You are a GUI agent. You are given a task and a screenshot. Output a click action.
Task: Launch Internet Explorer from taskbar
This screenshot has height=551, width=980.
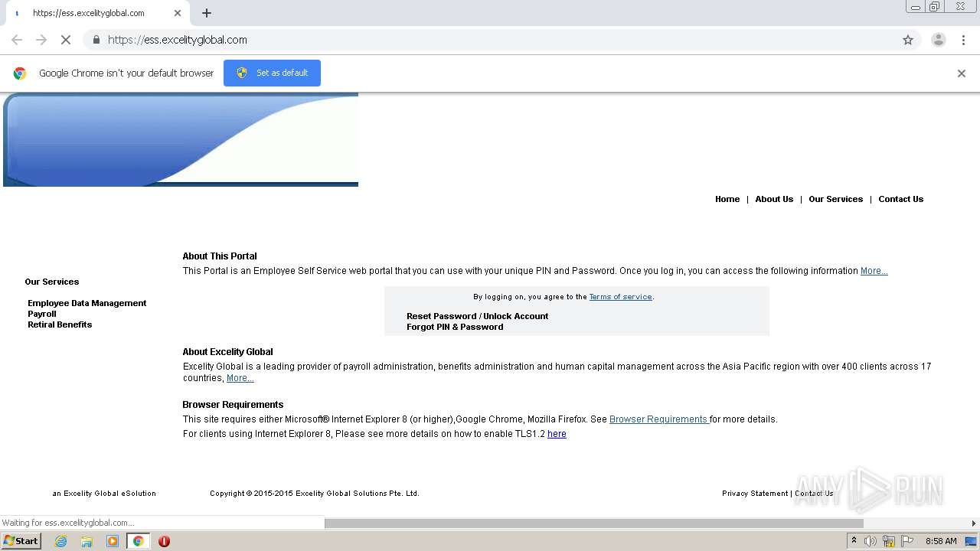pyautogui.click(x=61, y=541)
